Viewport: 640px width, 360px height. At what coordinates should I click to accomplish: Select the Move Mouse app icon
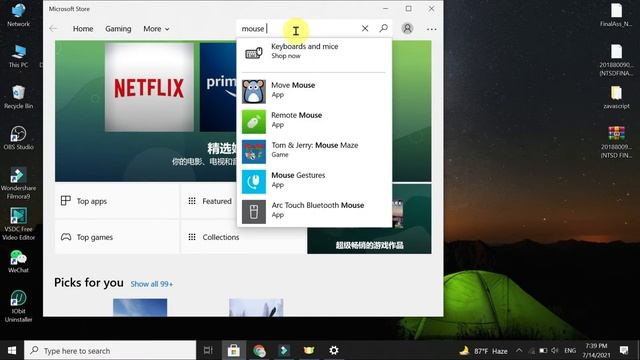[x=253, y=91]
